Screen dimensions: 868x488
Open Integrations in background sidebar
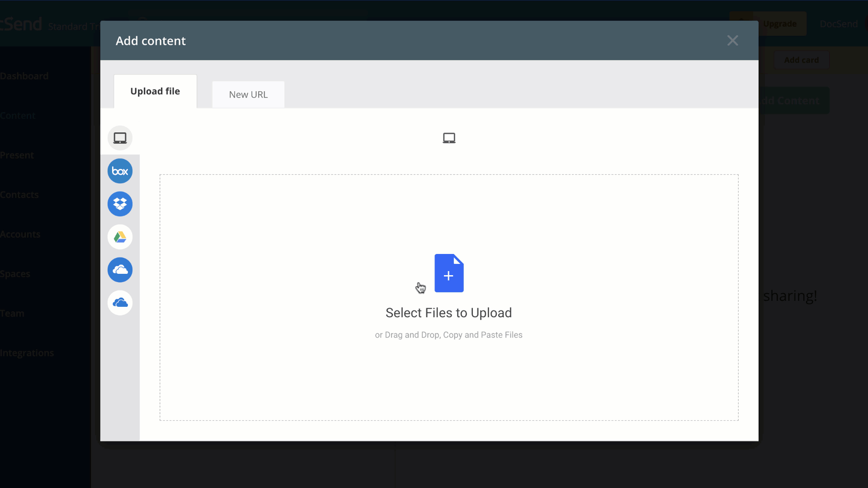pyautogui.click(x=27, y=353)
